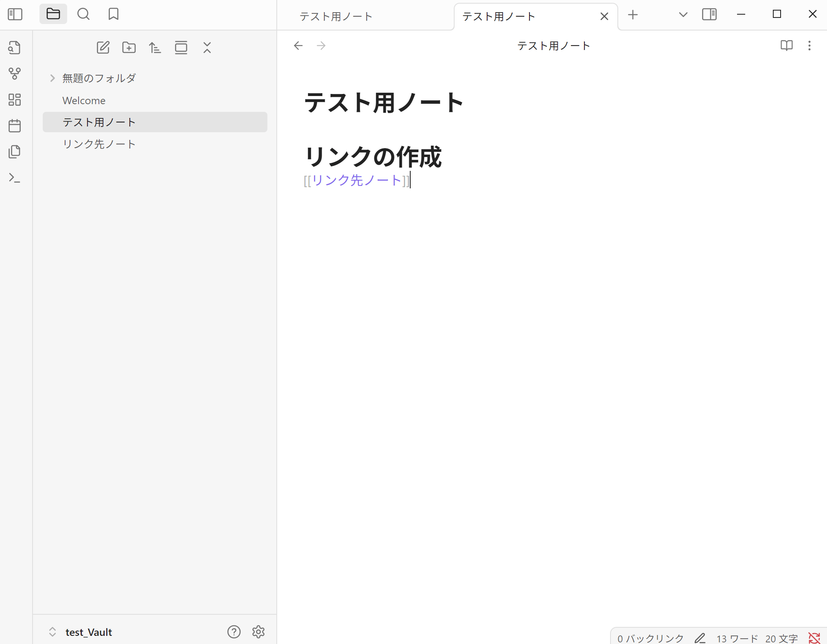Open the note's more options menu
Image resolution: width=827 pixels, height=644 pixels.
pyautogui.click(x=809, y=46)
